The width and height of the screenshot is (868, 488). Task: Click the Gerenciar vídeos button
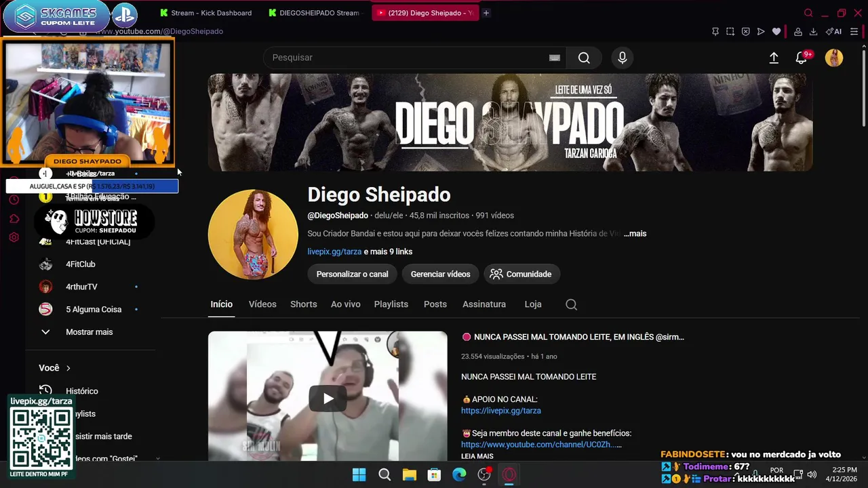coord(440,274)
